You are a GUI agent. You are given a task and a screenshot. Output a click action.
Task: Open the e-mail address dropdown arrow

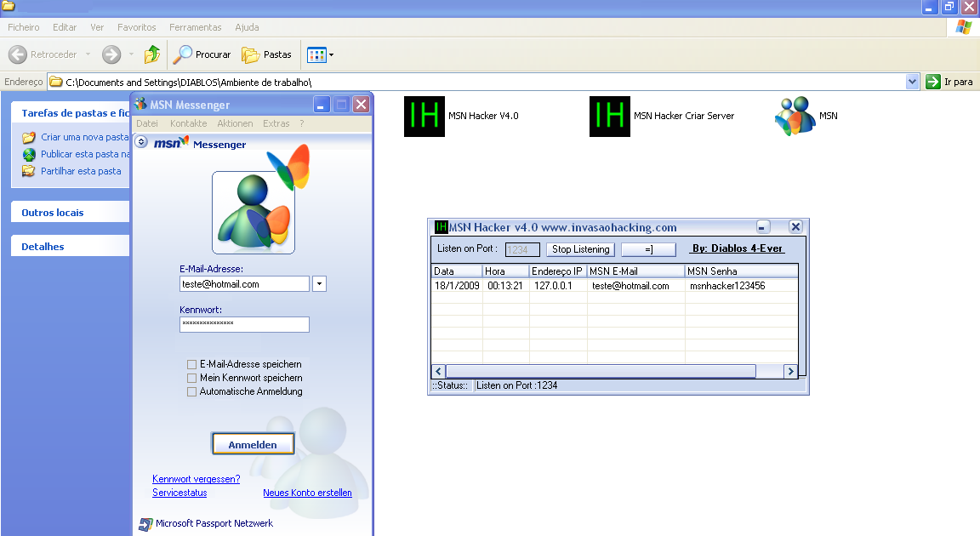pos(319,284)
